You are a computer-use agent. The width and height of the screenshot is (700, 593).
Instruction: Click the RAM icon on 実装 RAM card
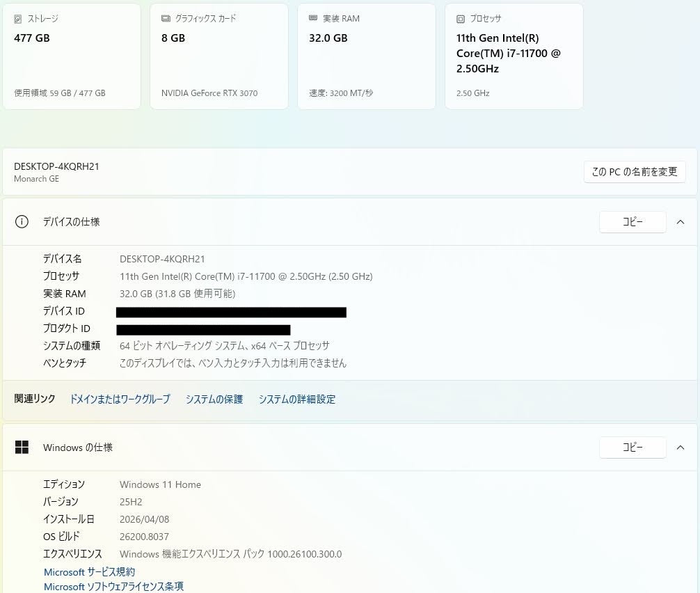pyautogui.click(x=313, y=18)
